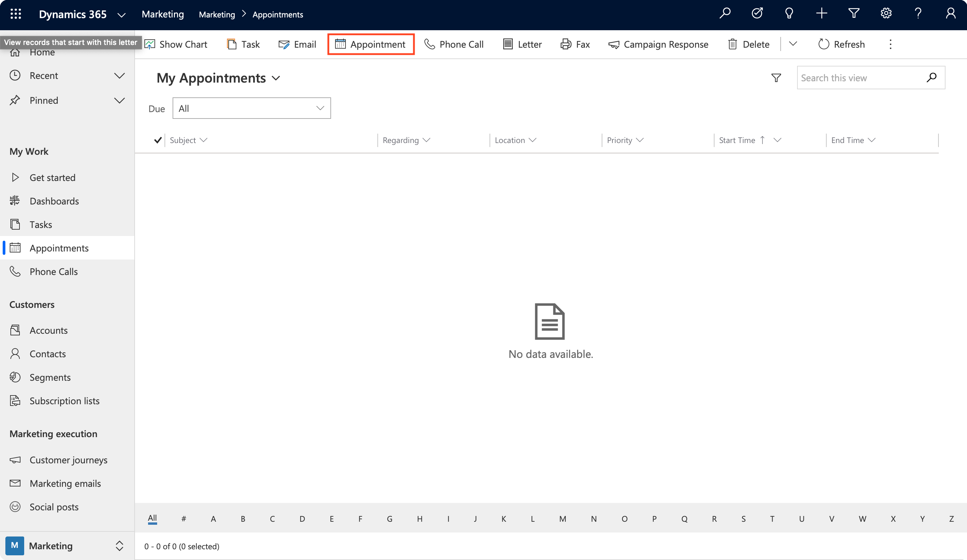Expand the Recent section
The width and height of the screenshot is (967, 560).
(119, 76)
